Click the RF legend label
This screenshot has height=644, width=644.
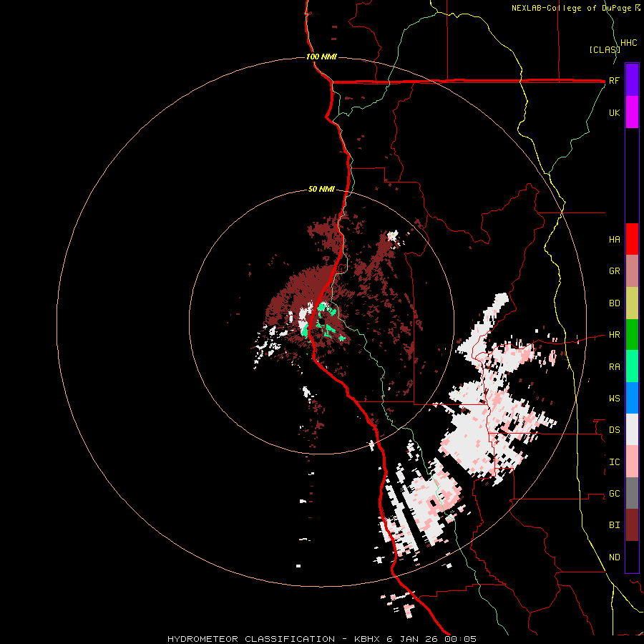coord(614,80)
